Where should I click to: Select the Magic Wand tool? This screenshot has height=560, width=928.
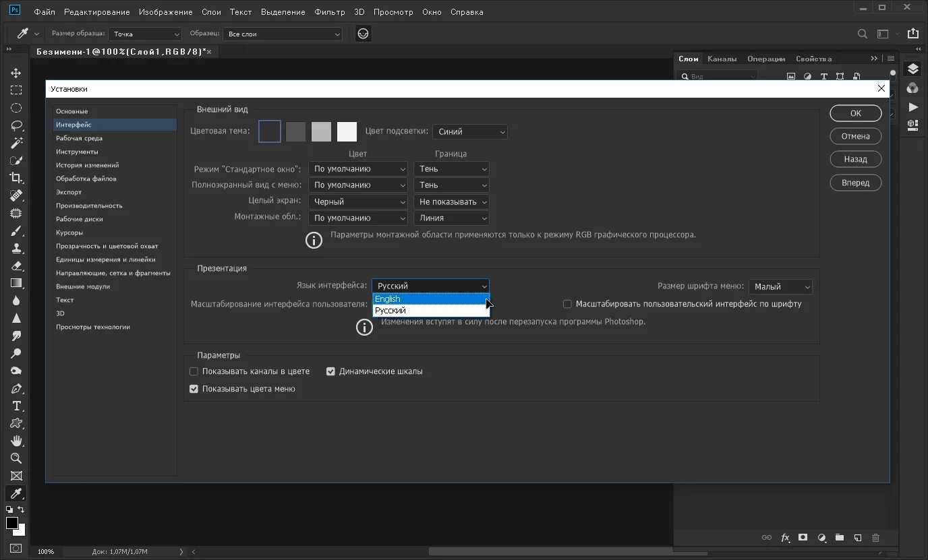16,143
